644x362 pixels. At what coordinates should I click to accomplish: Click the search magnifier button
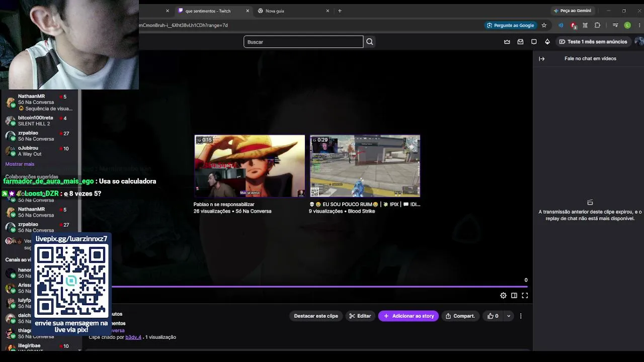pos(370,42)
